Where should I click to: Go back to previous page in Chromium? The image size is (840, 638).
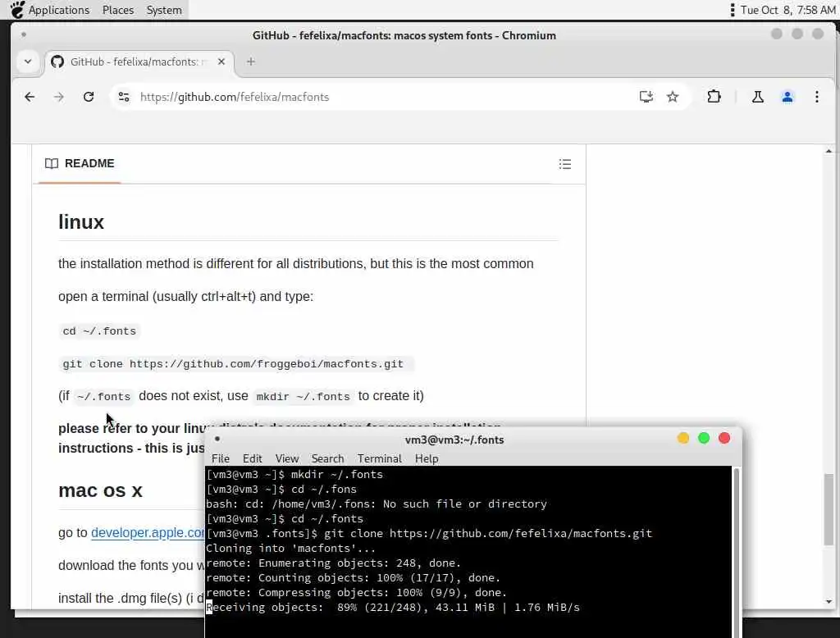pos(30,97)
